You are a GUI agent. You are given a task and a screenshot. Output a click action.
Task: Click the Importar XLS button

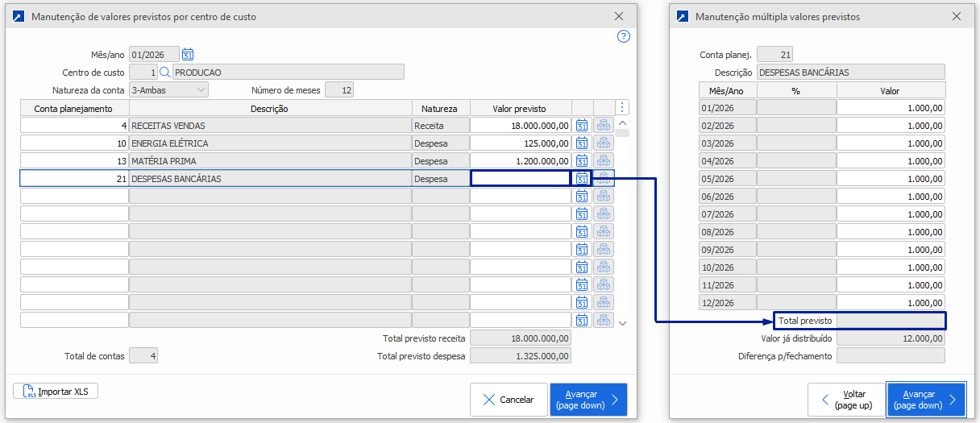[x=56, y=392]
